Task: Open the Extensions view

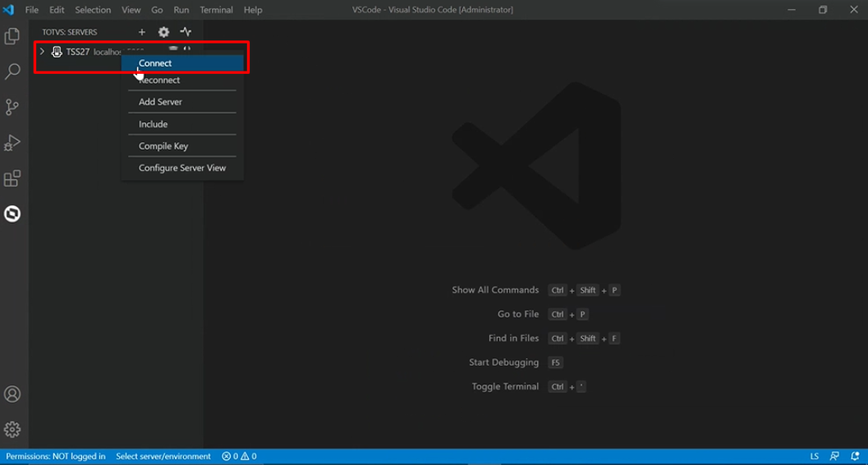Action: coord(12,178)
